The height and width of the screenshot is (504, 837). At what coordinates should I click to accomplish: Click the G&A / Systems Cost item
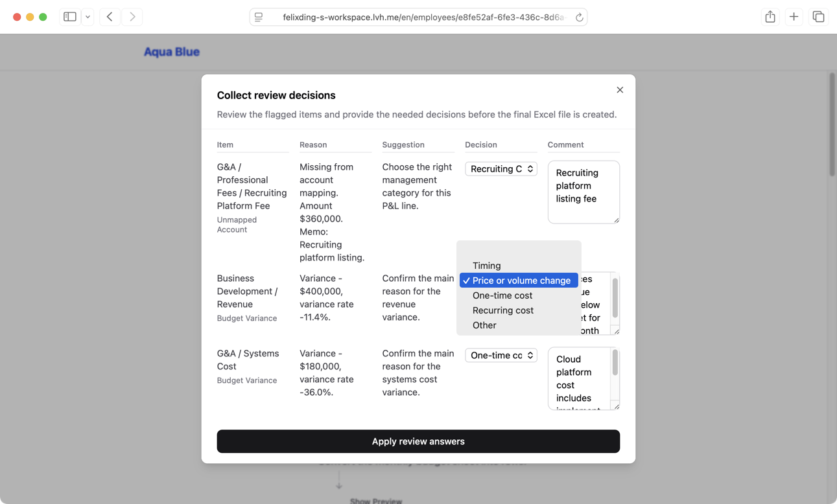(x=248, y=360)
